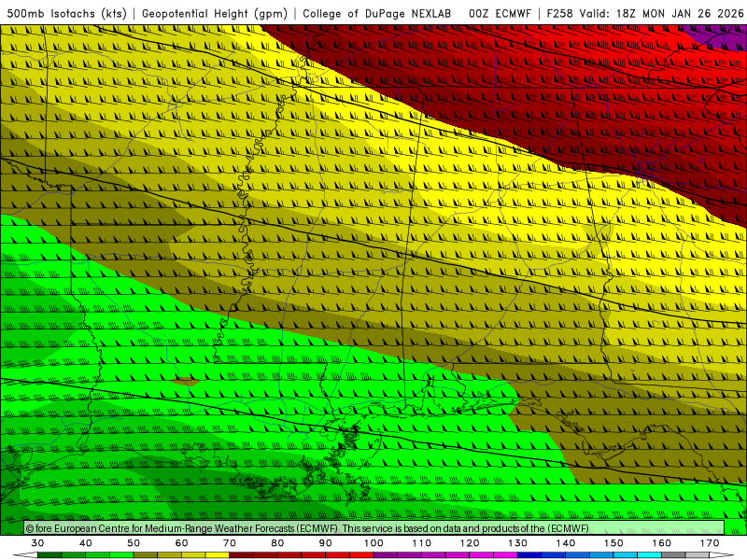Click the '100' value on the color scale
Viewport: 747px width, 560px height.
[x=373, y=543]
